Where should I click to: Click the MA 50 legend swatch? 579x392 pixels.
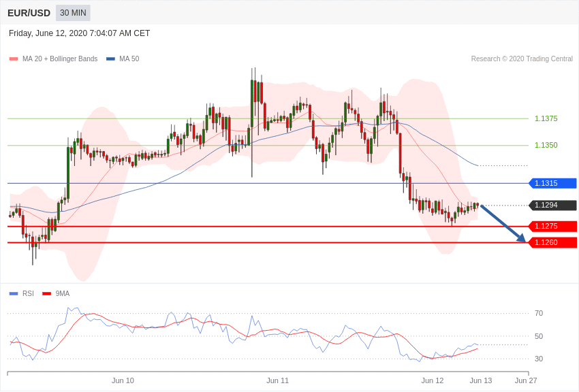coord(110,59)
